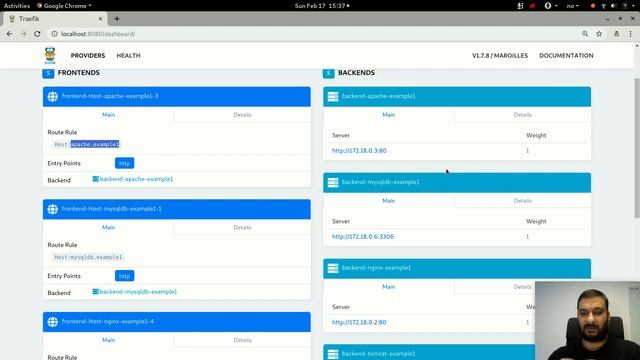The image size is (640, 360).
Task: Bookmark this page with the star
Action: [599, 34]
